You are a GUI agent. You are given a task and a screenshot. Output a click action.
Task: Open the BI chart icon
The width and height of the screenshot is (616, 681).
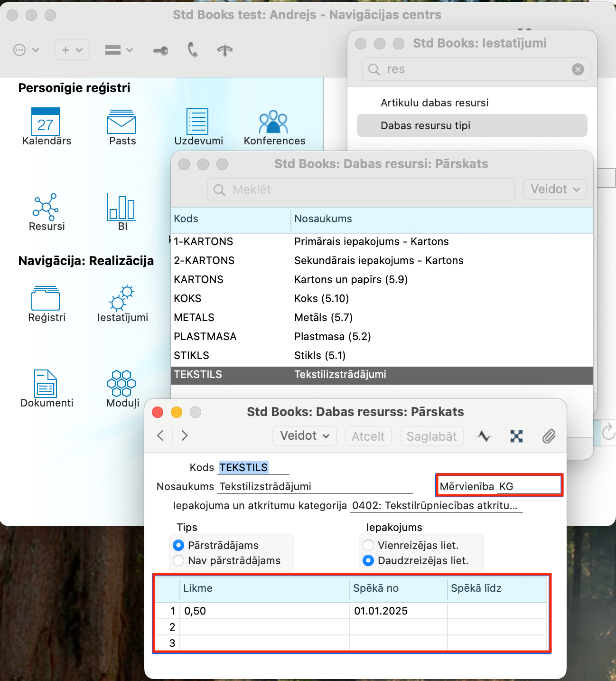tap(121, 207)
